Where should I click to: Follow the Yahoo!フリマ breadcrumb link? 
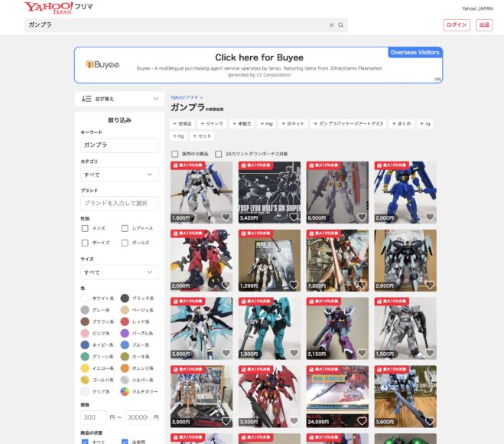pyautogui.click(x=184, y=97)
